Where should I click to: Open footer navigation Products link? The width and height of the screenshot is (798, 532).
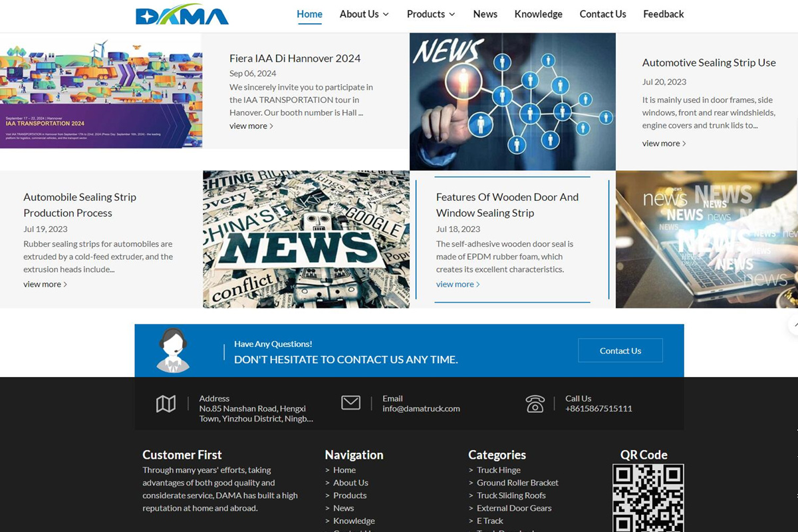(x=350, y=495)
